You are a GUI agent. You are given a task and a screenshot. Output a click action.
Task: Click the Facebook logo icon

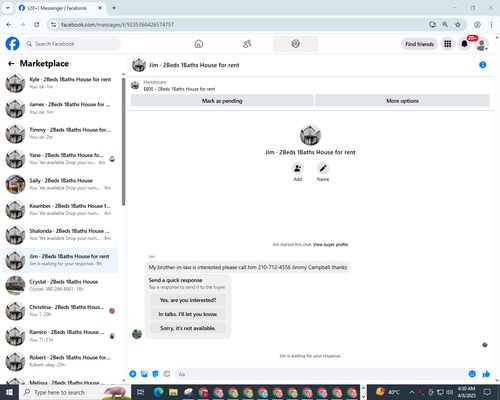pyautogui.click(x=12, y=44)
